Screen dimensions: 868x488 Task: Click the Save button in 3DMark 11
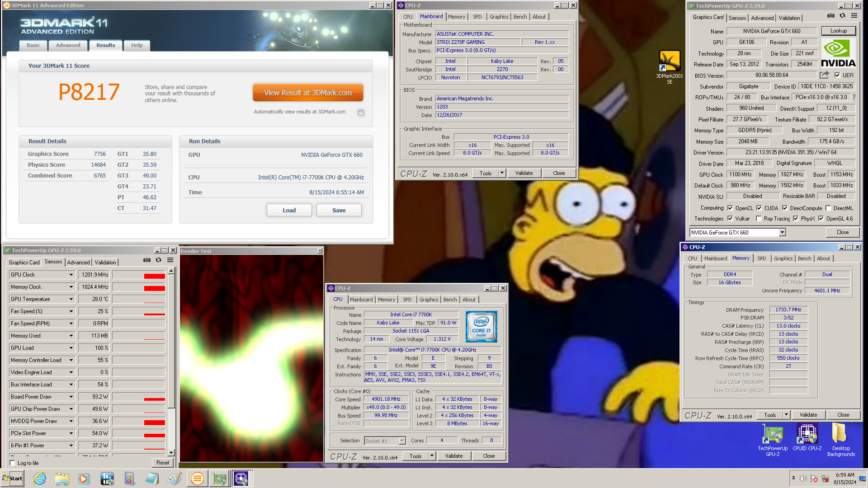tap(339, 211)
